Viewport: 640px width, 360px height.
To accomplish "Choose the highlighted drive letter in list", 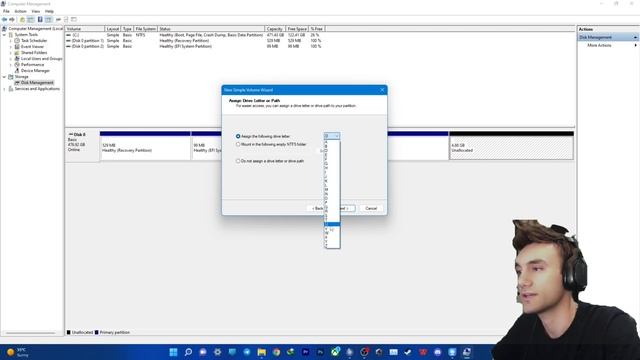I will [332, 224].
